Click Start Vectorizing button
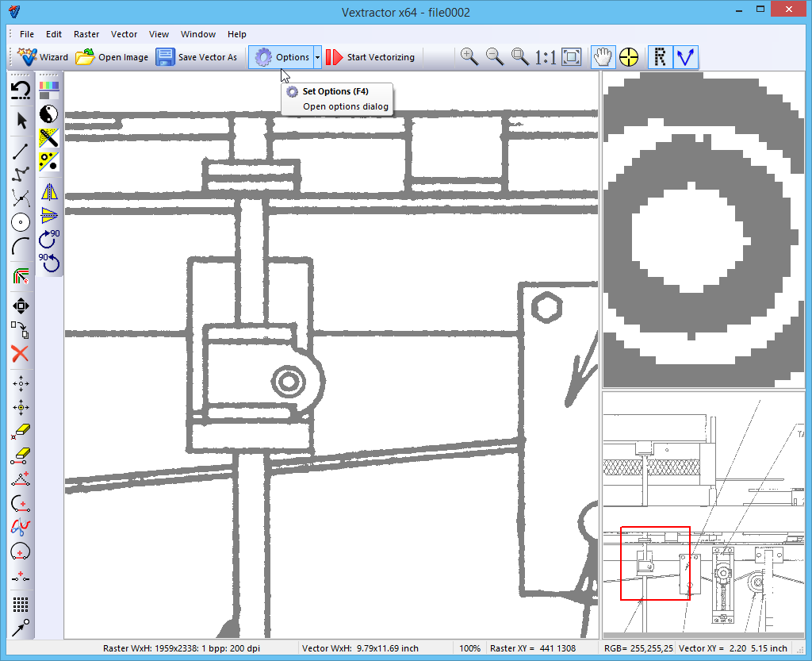Screen dimensions: 812x661 [x=370, y=57]
